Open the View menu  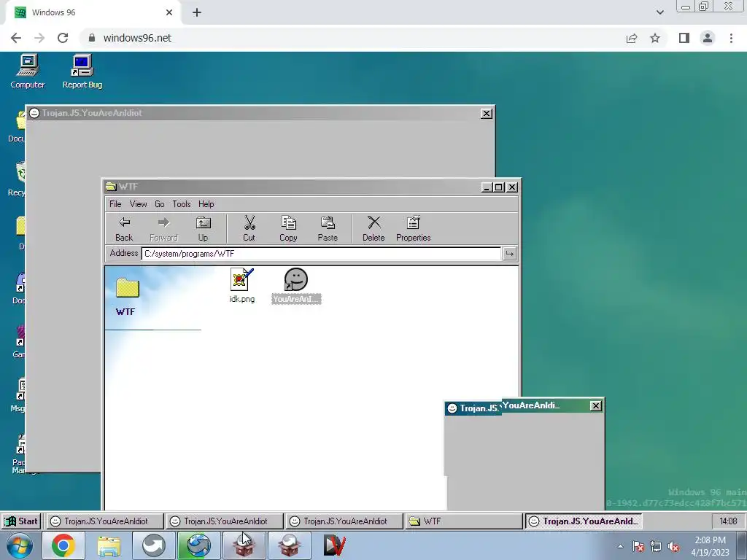[x=138, y=204]
